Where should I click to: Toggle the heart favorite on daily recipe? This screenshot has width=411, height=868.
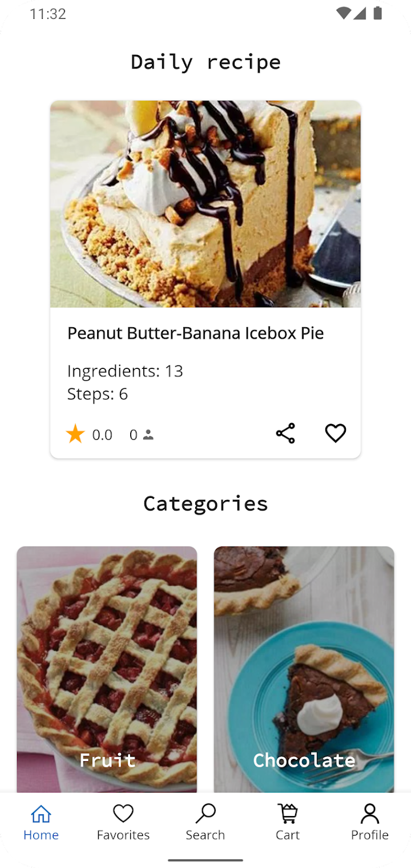pos(336,433)
